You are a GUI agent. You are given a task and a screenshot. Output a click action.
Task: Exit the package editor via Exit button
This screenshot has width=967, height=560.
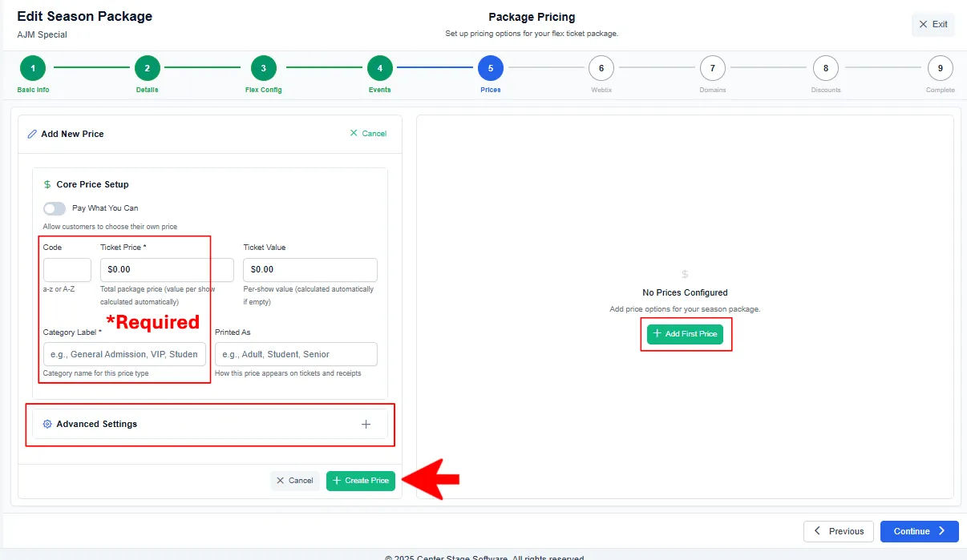(933, 25)
